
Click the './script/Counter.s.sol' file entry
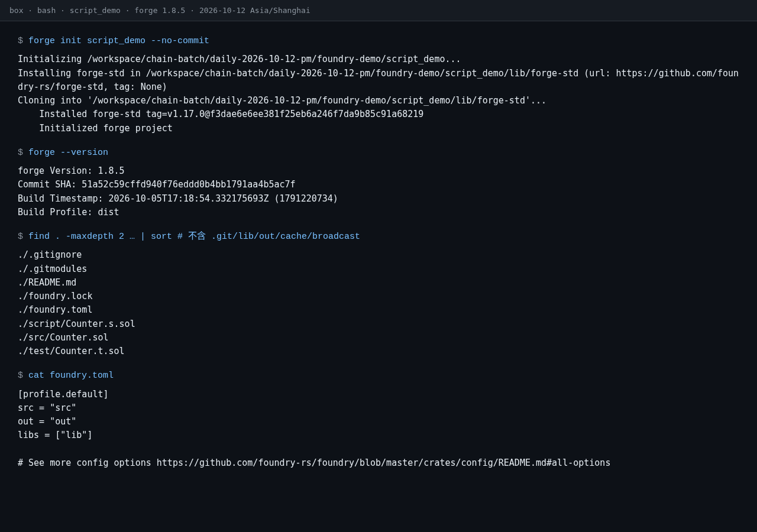point(76,324)
